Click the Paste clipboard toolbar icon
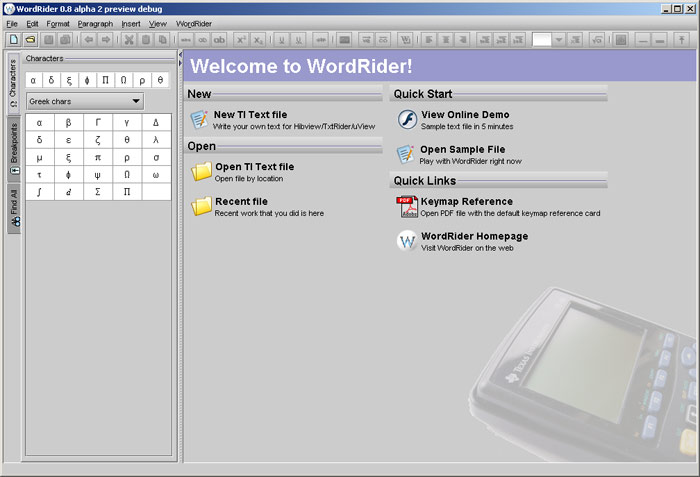The height and width of the screenshot is (477, 700). pos(146,40)
